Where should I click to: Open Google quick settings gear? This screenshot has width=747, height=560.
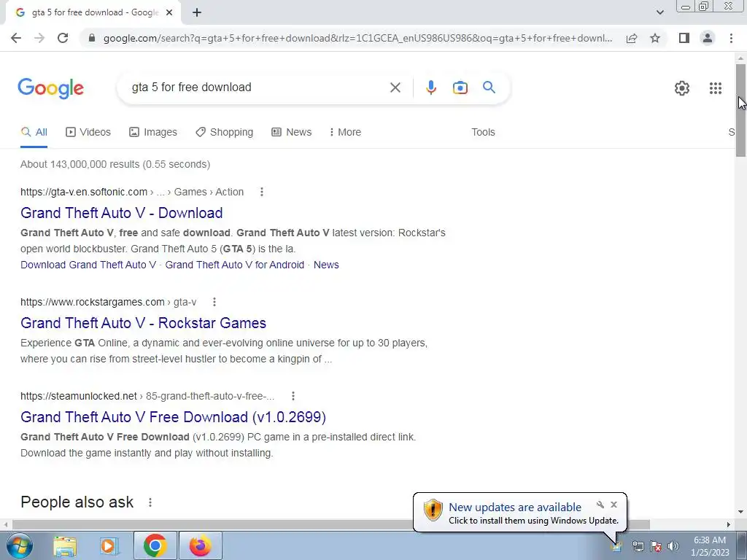pos(682,88)
